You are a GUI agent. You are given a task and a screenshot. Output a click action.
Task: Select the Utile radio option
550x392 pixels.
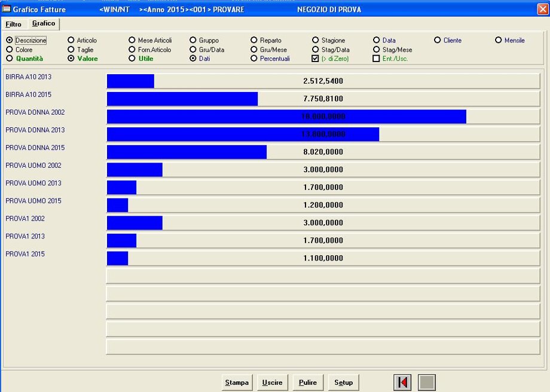132,59
